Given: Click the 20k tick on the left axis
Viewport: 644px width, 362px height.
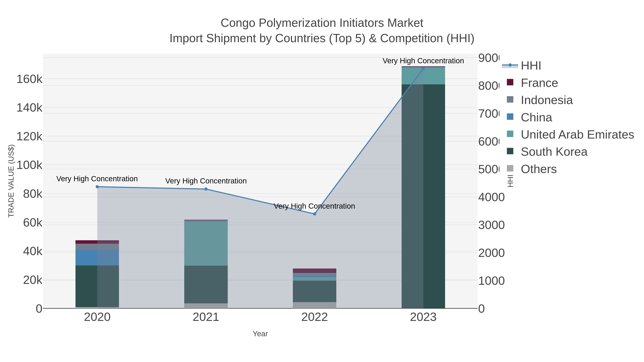Looking at the screenshot, I should 33,280.
